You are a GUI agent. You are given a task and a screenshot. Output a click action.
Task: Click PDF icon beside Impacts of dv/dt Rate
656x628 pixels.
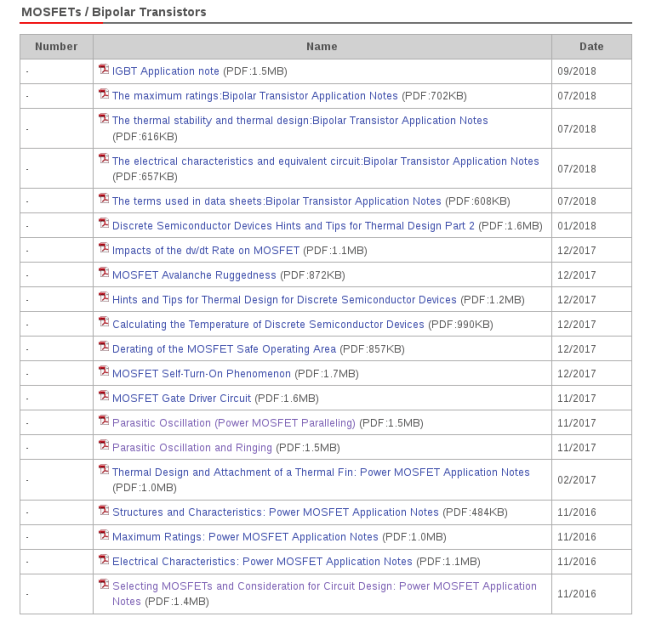pos(104,248)
